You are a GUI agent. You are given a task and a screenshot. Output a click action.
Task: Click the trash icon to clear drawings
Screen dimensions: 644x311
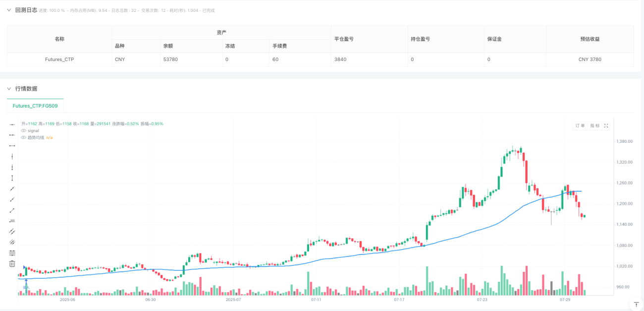(x=11, y=263)
